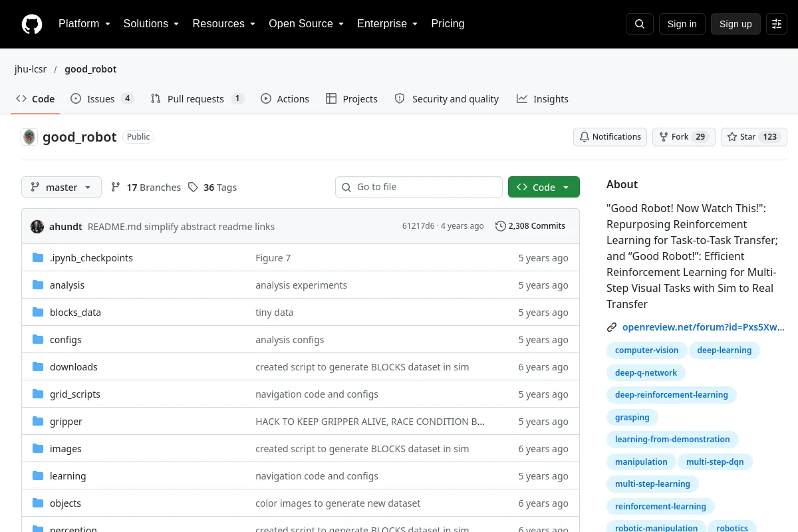Open the Pricing page link
Viewport: 798px width, 532px height.
click(x=448, y=24)
